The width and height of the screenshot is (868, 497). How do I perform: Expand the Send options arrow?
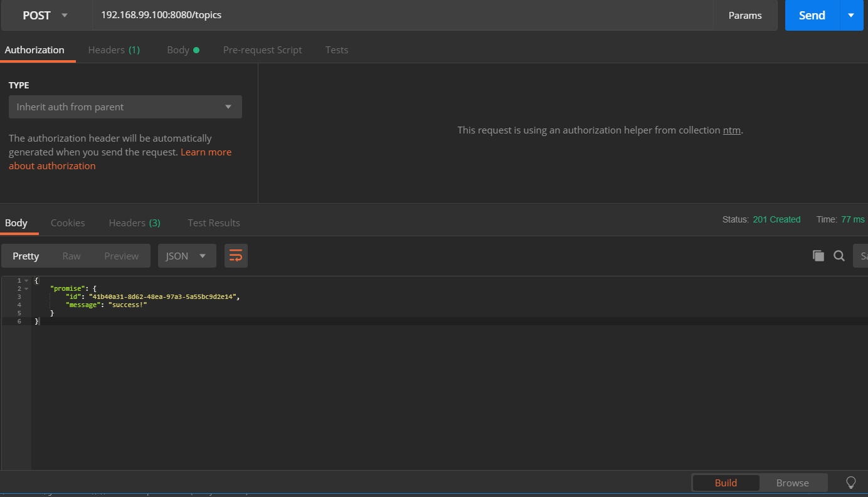851,16
